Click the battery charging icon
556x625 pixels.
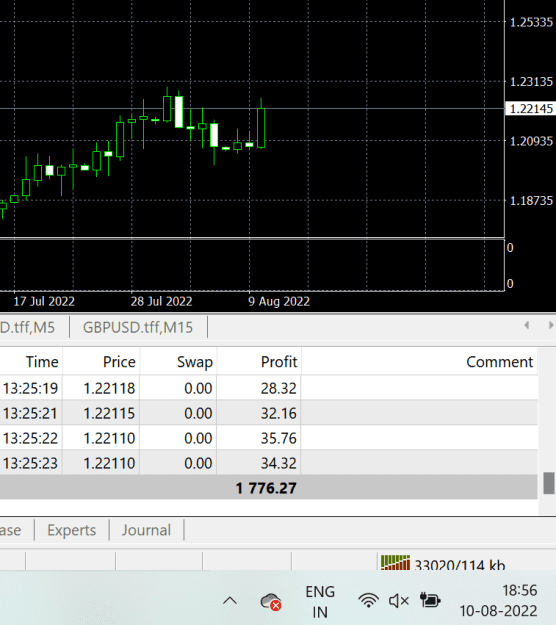point(430,600)
